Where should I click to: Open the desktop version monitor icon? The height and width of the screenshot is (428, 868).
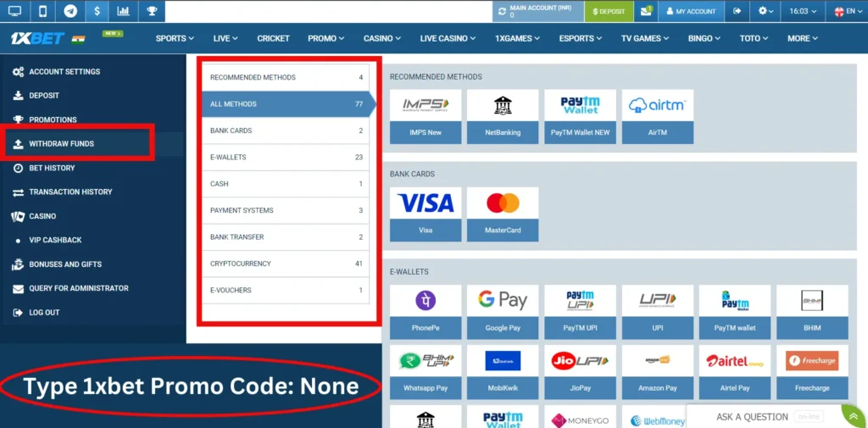15,11
